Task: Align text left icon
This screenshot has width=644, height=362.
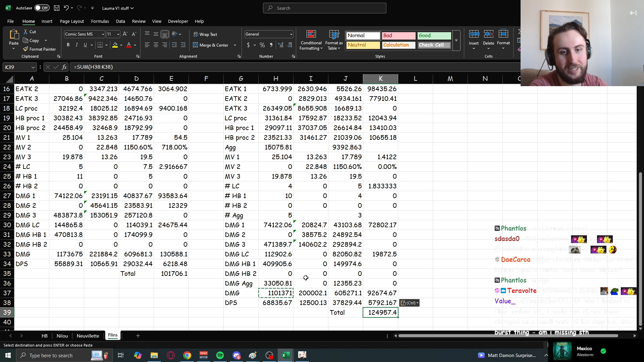Action: (x=147, y=45)
